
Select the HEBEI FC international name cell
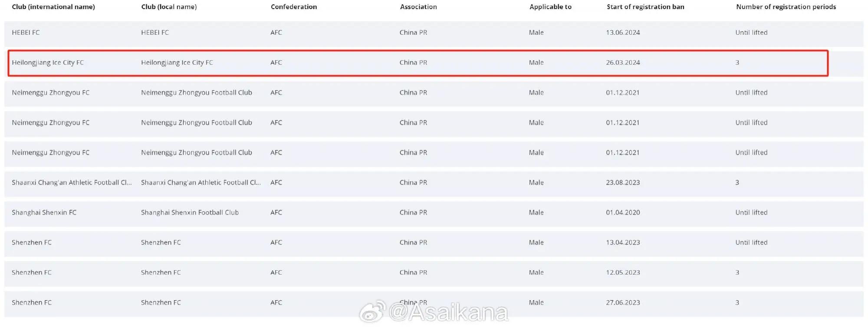tap(26, 33)
